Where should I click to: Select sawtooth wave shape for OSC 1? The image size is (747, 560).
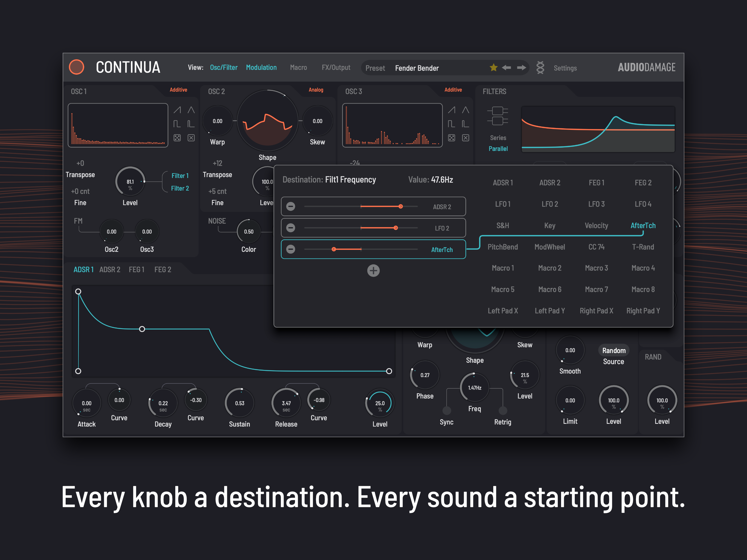point(177,110)
